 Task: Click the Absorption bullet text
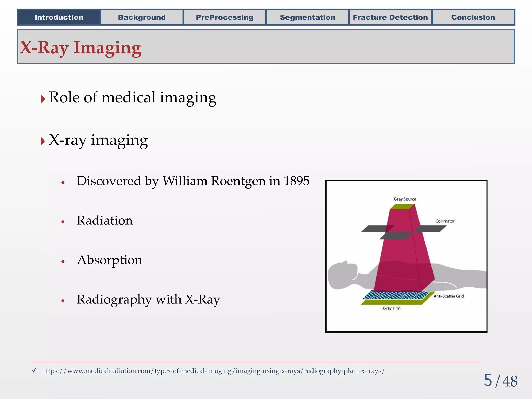point(110,260)
